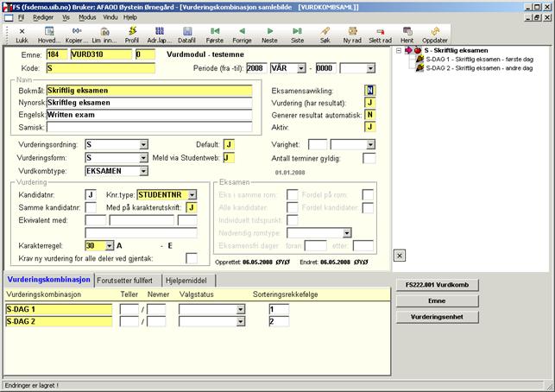
Task: Click the FS222.001 Vurdkomb button
Action: [436, 284]
